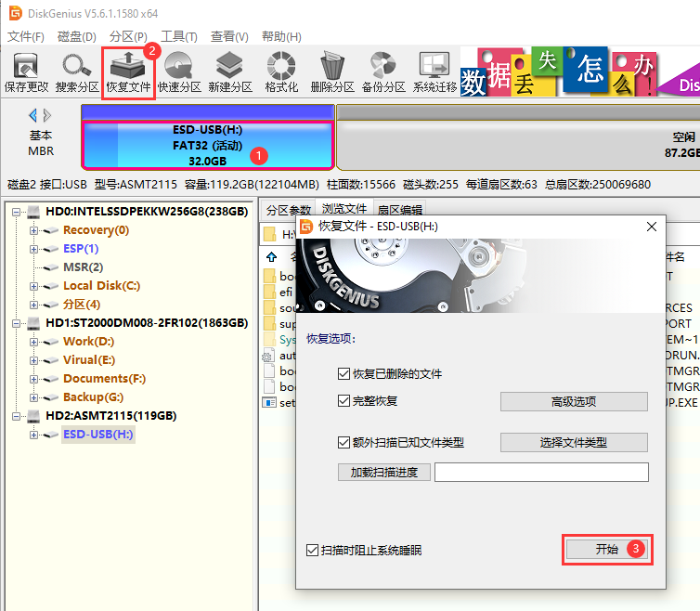Image resolution: width=700 pixels, height=611 pixels.
Task: Click the 保存更改 (Save Changes) toolbar icon
Action: pyautogui.click(x=26, y=72)
